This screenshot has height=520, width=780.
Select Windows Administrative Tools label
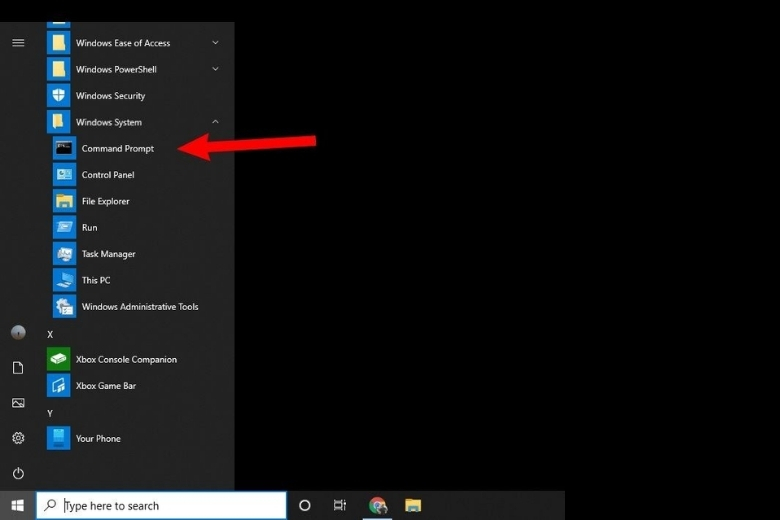click(x=140, y=307)
